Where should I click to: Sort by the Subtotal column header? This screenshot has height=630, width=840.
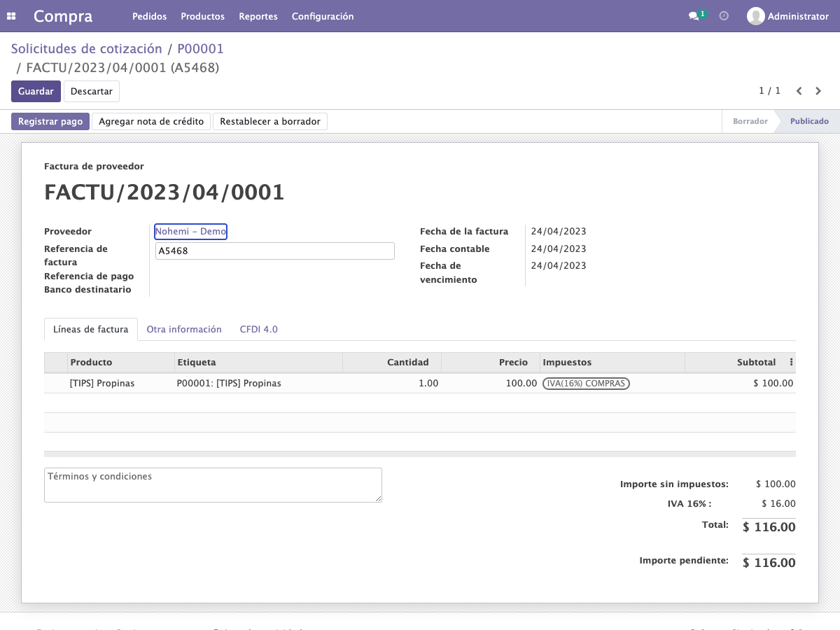(x=735, y=363)
